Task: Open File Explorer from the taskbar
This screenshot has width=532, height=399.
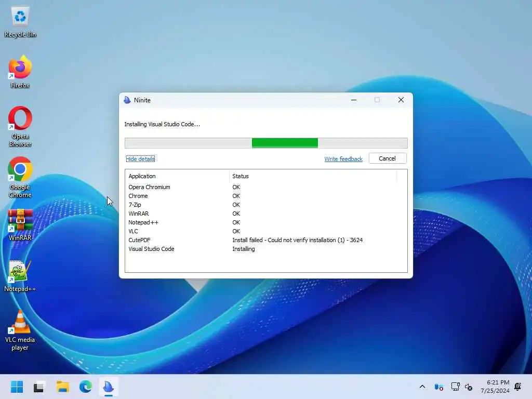Action: click(x=63, y=387)
